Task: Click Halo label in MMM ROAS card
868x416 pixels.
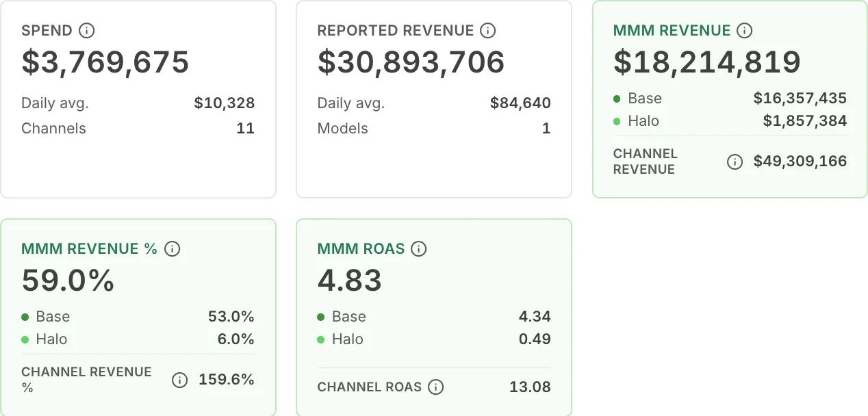Action: (x=348, y=339)
